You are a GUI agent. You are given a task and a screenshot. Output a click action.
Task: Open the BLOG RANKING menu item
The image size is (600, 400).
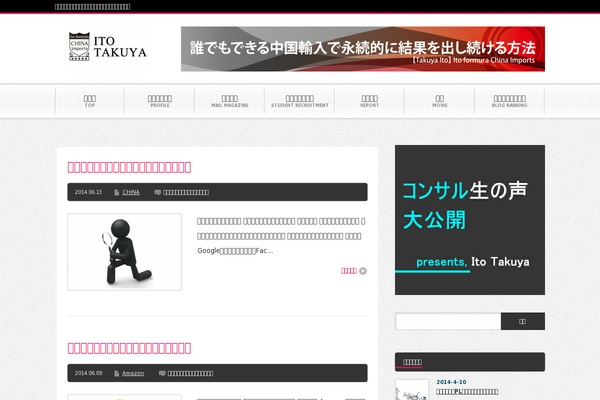tap(510, 101)
